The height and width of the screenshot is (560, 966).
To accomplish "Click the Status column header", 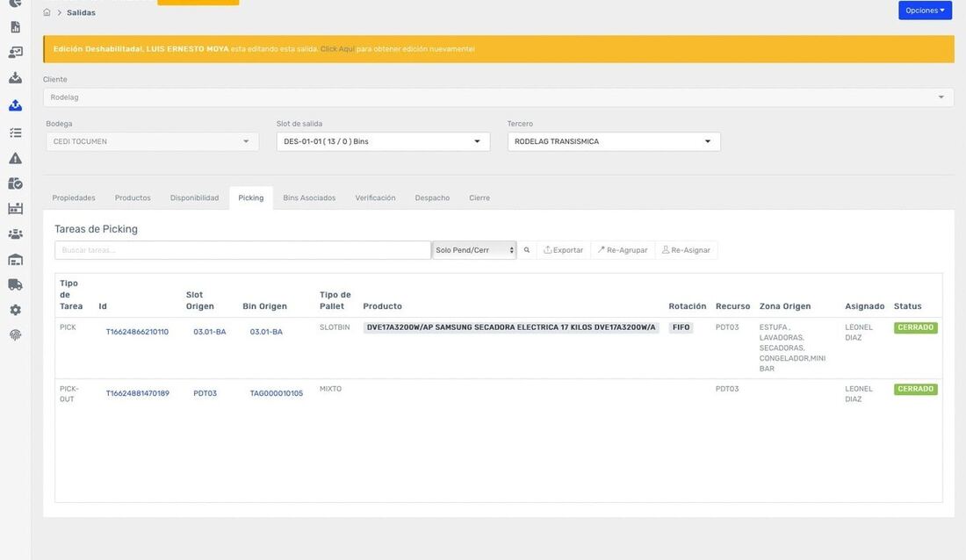I will point(907,306).
